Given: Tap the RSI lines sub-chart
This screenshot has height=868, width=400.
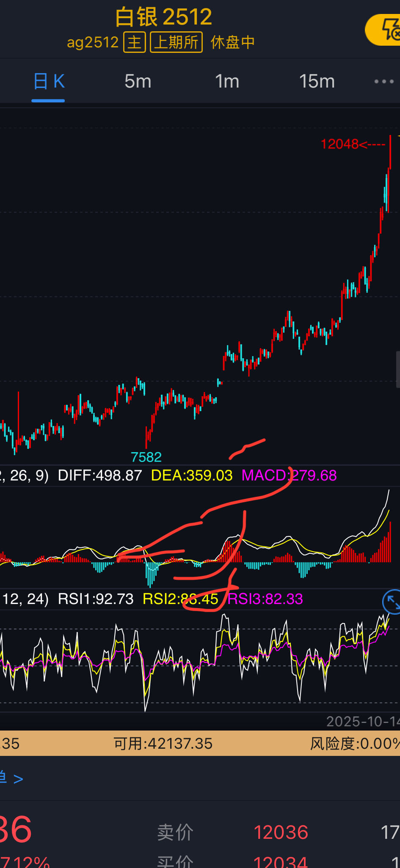Looking at the screenshot, I should (x=199, y=661).
